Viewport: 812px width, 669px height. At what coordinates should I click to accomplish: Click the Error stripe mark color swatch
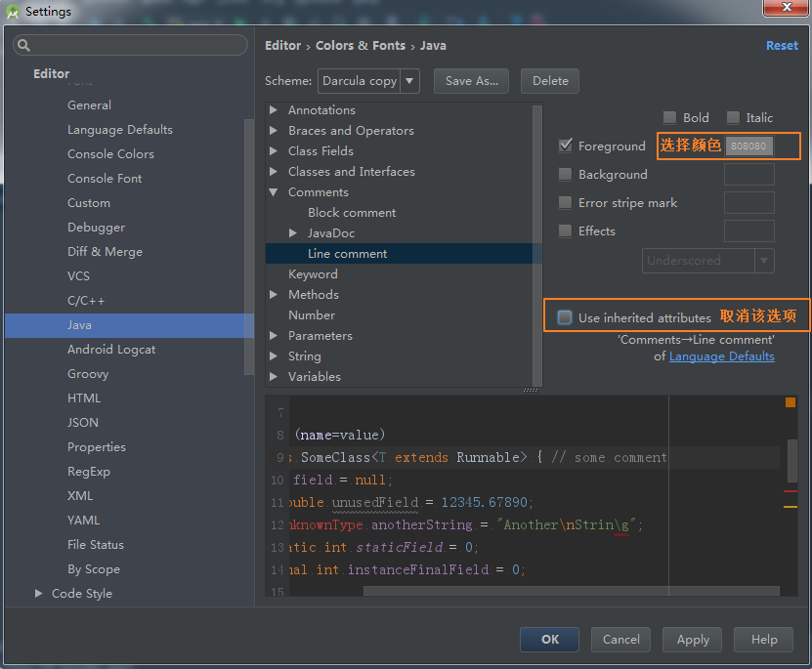(x=748, y=202)
